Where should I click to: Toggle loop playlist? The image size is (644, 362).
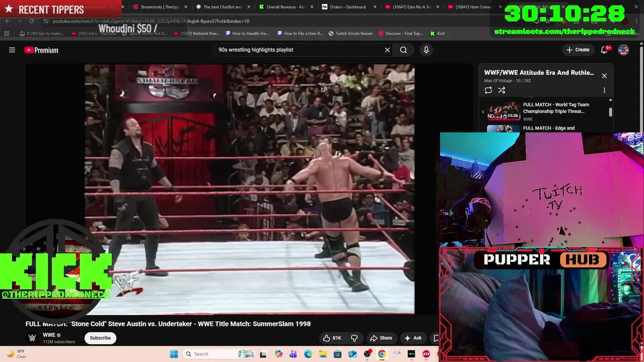click(x=488, y=90)
